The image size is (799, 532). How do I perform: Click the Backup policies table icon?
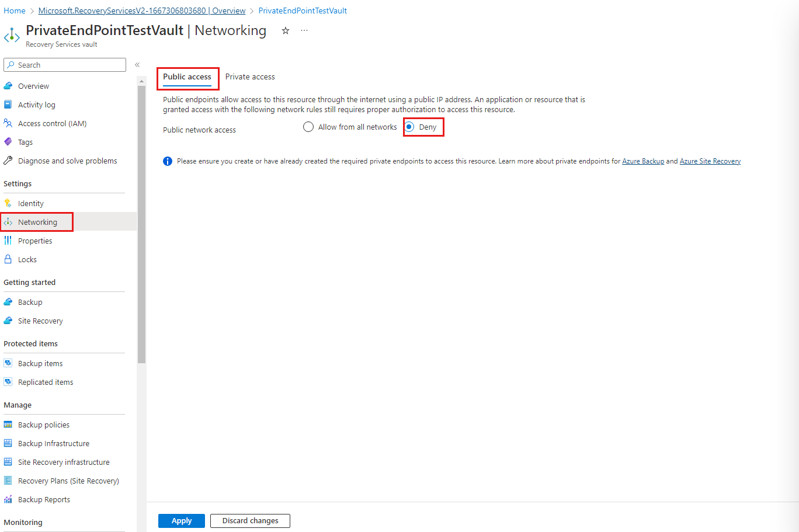click(8, 425)
